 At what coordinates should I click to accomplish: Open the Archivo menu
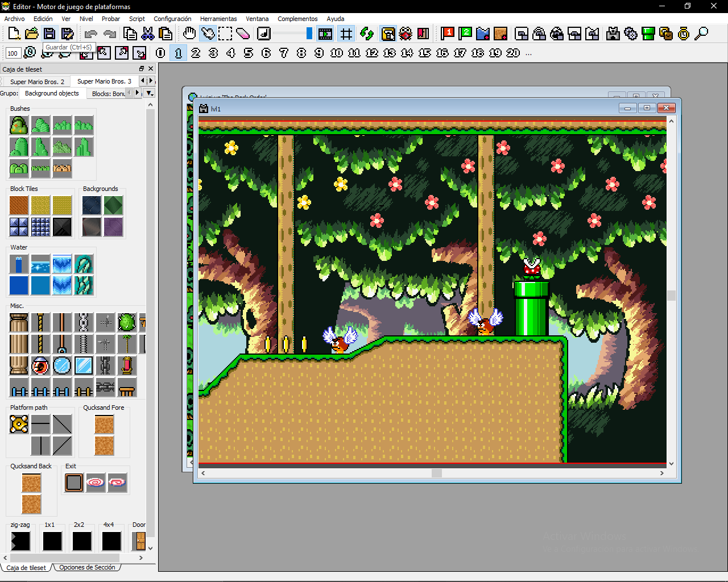pos(15,19)
